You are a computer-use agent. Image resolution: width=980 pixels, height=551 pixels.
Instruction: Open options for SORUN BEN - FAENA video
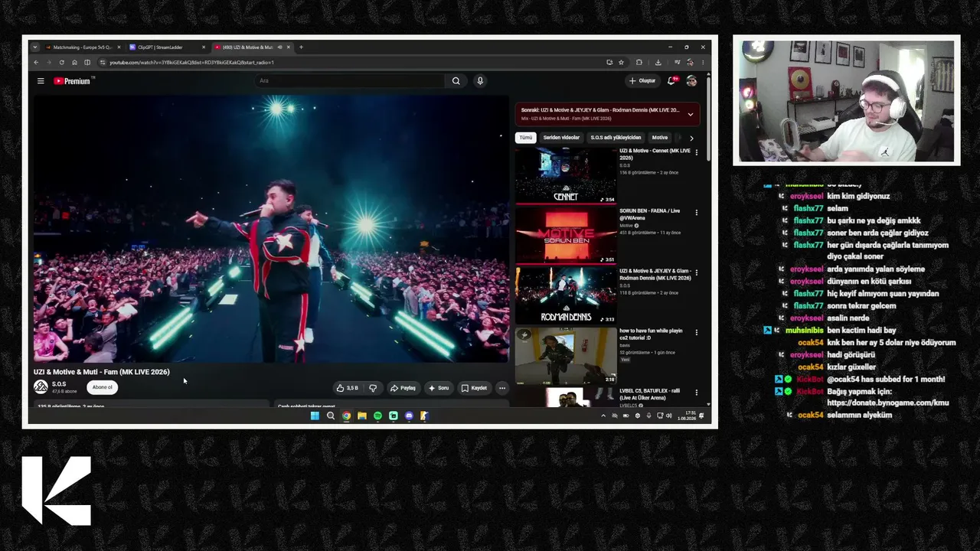tap(696, 212)
